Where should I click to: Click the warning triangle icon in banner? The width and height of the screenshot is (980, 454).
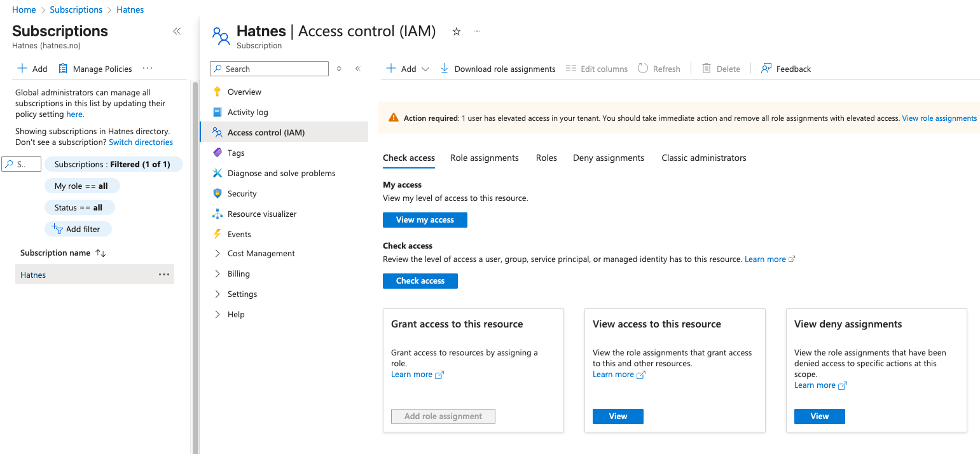click(x=394, y=118)
